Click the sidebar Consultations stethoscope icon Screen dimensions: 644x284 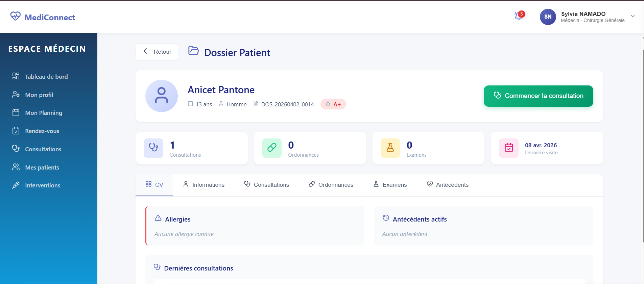pos(16,149)
